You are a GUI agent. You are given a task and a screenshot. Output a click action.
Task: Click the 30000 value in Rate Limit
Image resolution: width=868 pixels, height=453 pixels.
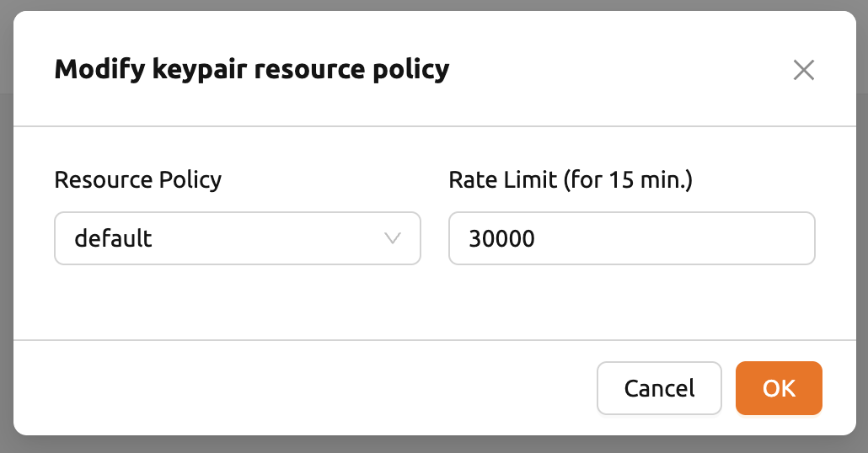(501, 238)
